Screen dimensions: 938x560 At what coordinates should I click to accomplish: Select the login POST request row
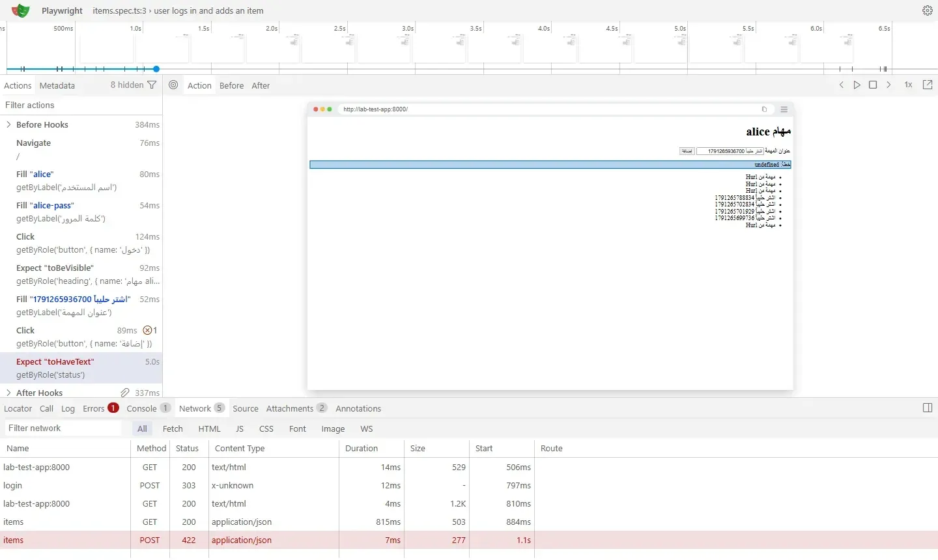point(469,485)
